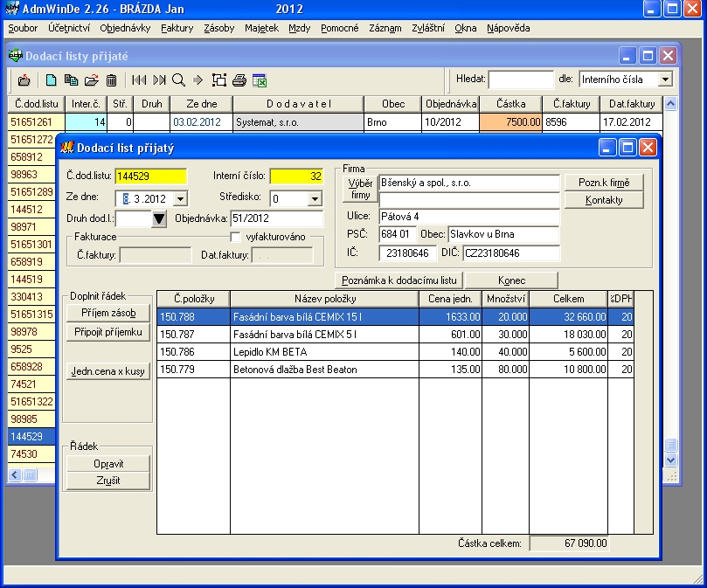The height and width of the screenshot is (588, 707).
Task: Click the Jedn.cena x kusy button
Action: coord(108,371)
